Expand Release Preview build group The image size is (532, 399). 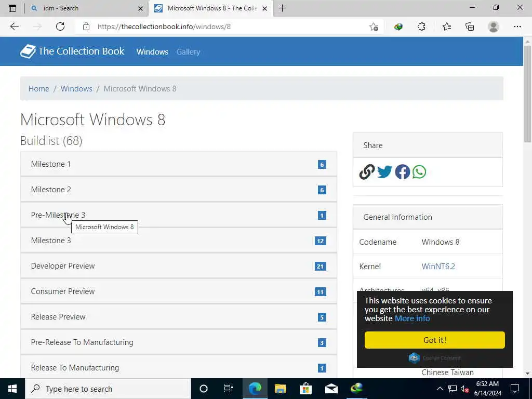point(179,317)
